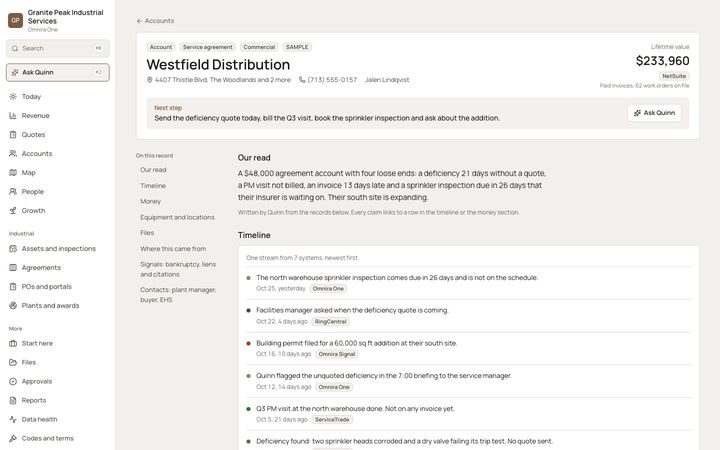
Task: Click the Account tag chip
Action: [161, 47]
